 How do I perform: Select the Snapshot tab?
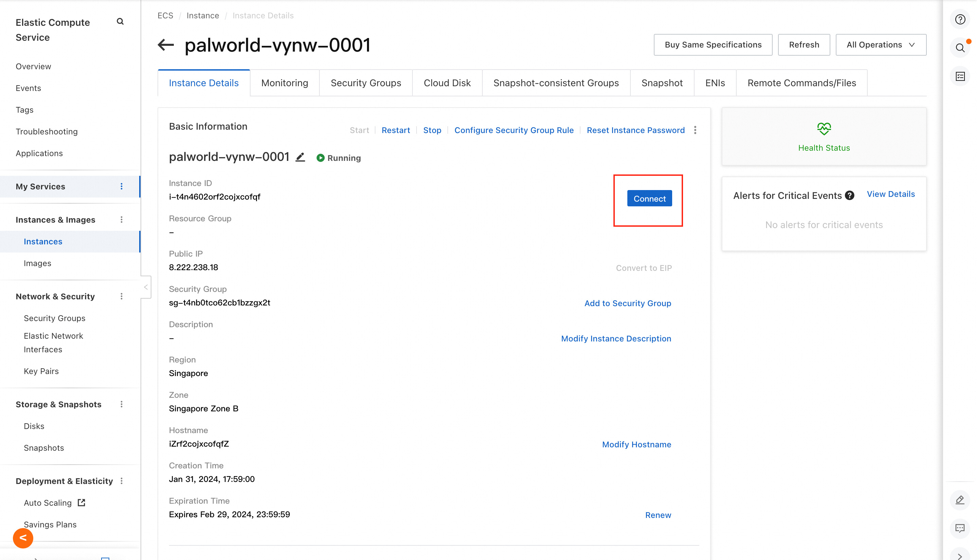[662, 83]
